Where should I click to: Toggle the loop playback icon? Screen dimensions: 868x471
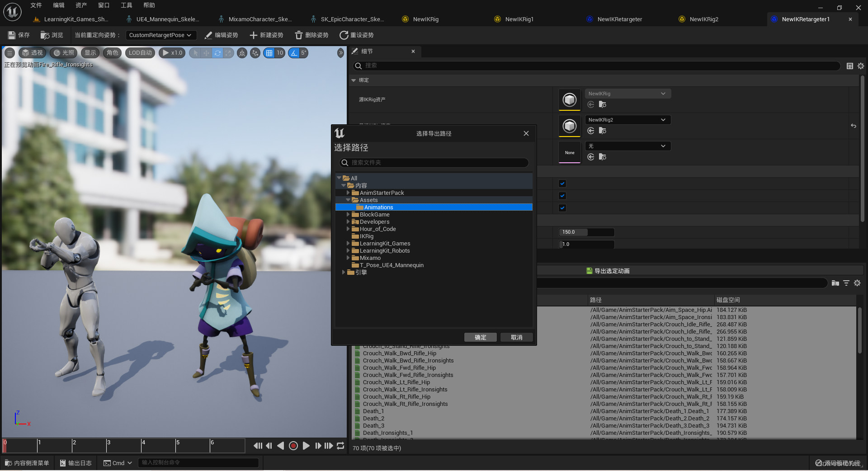(340, 446)
